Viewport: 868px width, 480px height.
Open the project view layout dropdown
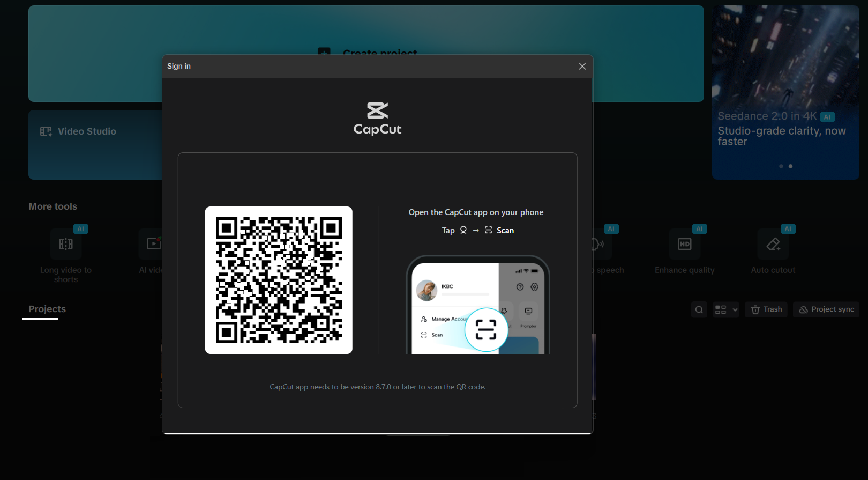pyautogui.click(x=726, y=309)
